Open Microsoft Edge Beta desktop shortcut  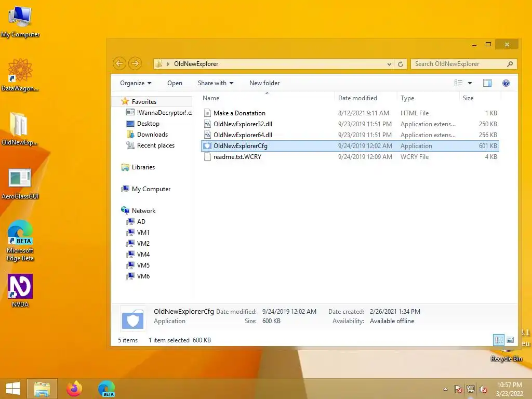[x=20, y=240]
